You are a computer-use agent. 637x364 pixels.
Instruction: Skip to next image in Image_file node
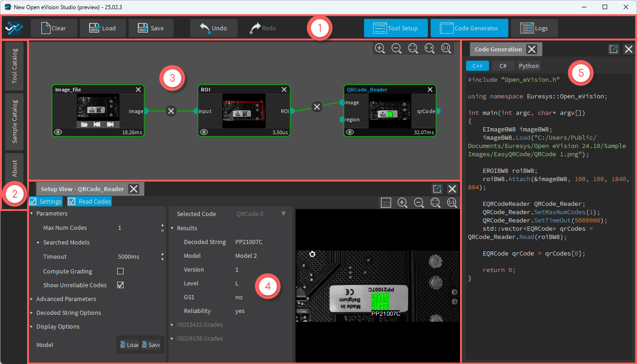[x=110, y=125]
